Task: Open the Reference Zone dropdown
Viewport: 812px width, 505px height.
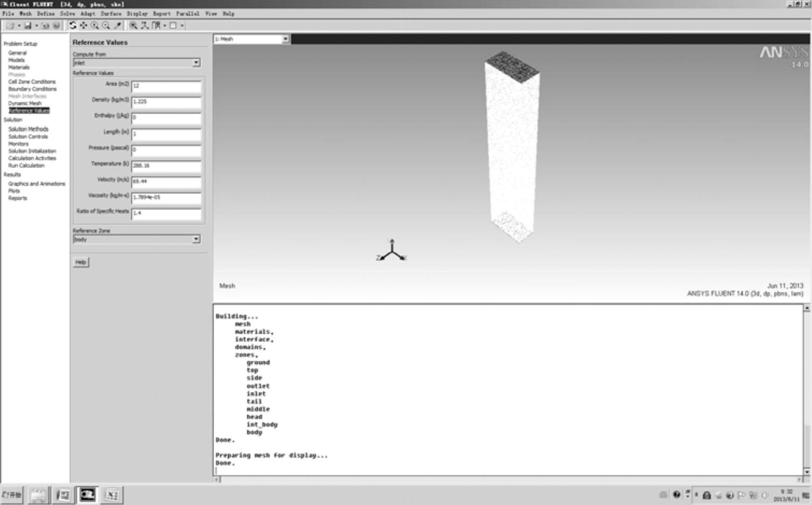Action: pos(137,239)
